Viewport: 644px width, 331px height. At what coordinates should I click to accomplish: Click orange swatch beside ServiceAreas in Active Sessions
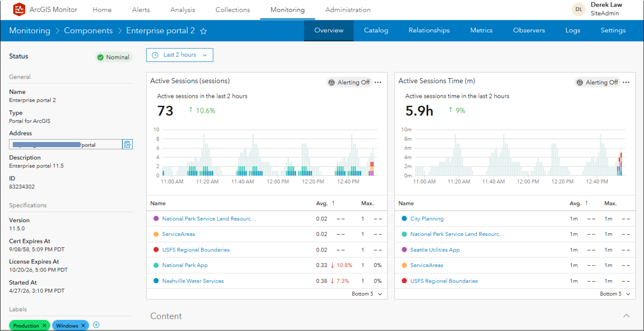point(156,234)
